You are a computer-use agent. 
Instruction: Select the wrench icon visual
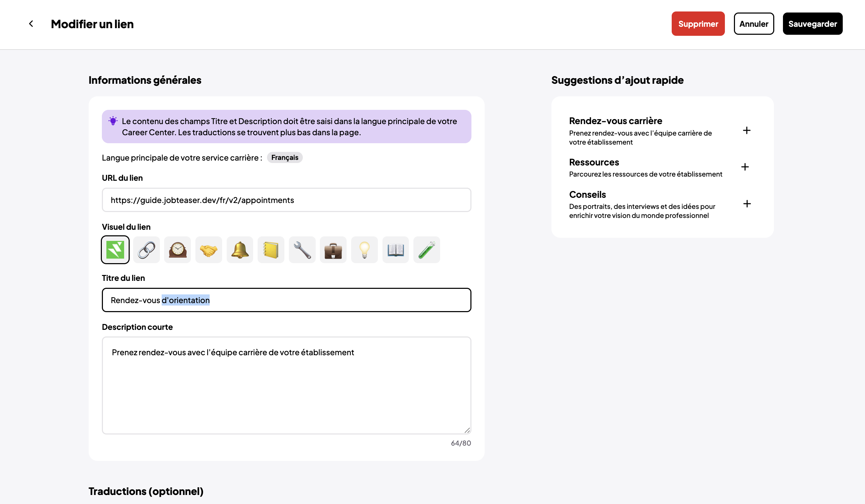[302, 250]
